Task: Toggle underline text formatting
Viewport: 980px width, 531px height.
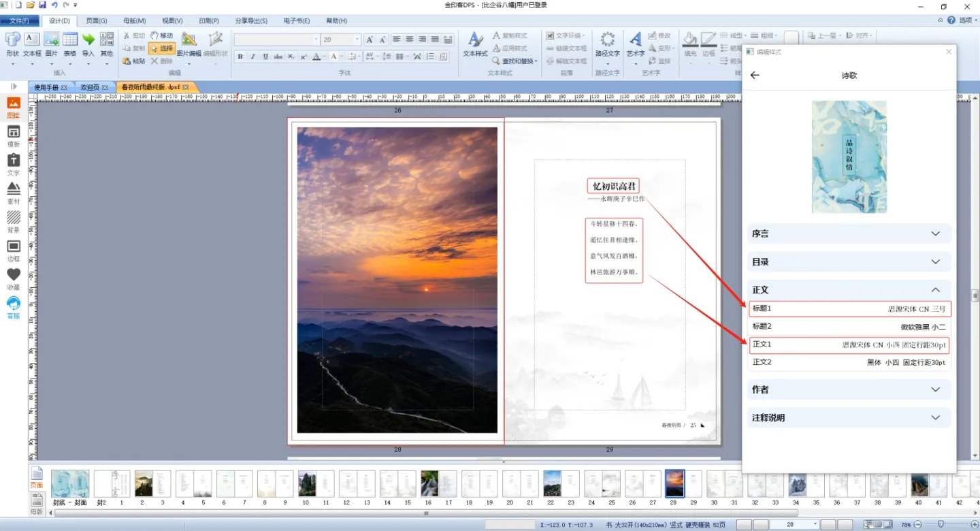Action: (265, 57)
